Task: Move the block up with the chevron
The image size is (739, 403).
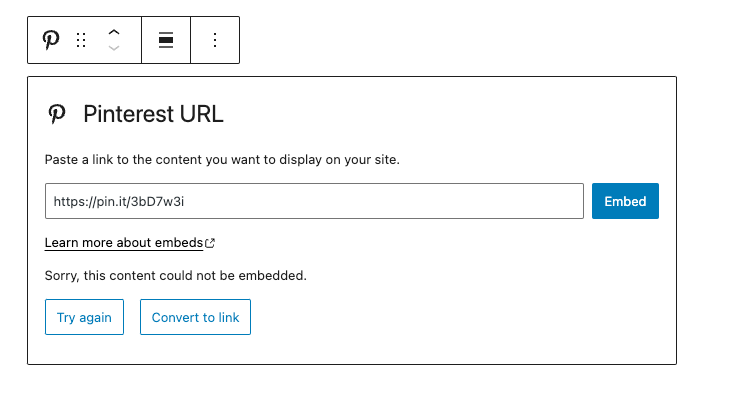Action: 114,33
